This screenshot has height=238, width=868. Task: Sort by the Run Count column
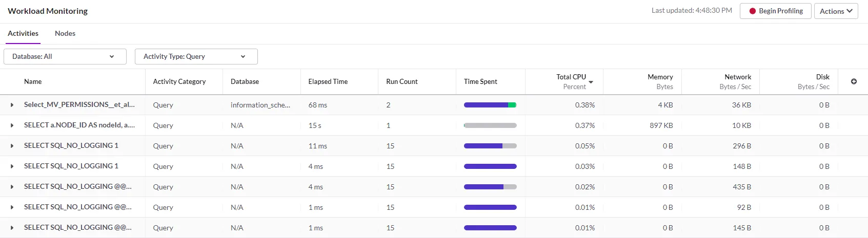[x=402, y=81]
